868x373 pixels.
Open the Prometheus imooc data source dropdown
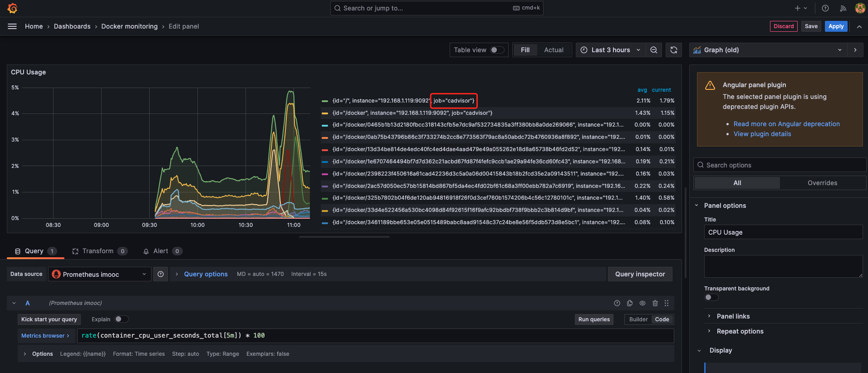100,274
